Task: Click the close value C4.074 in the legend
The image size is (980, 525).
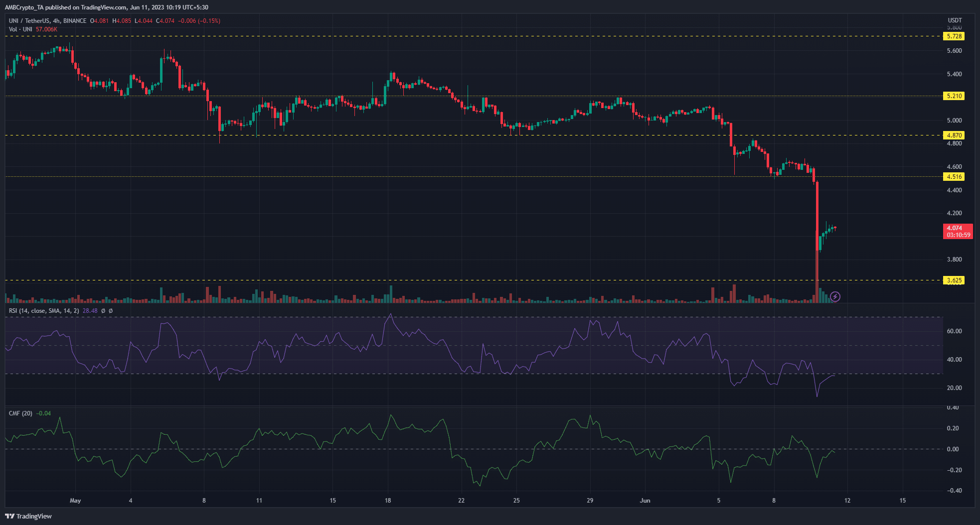Action: pos(165,21)
